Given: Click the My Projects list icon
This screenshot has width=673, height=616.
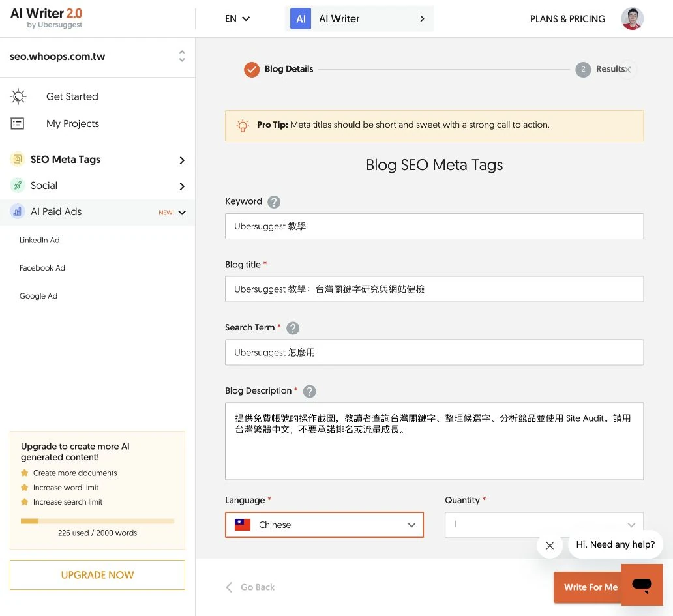Looking at the screenshot, I should 17,124.
